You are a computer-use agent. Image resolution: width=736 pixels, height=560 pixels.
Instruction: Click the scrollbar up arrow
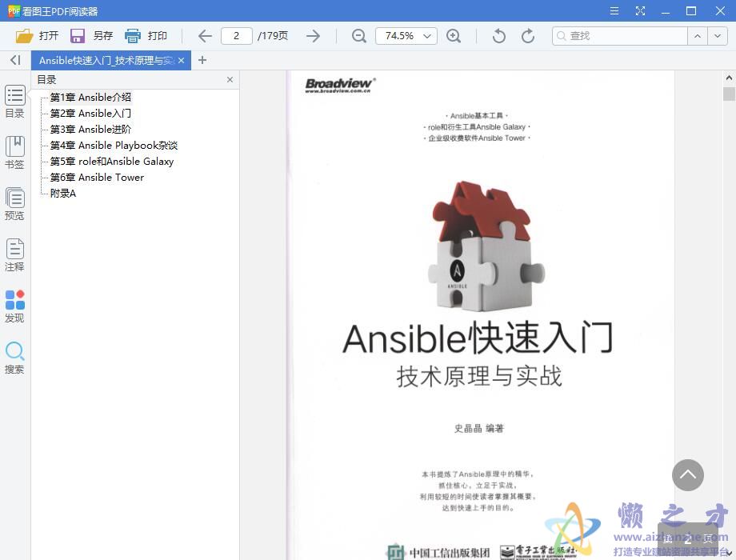click(729, 78)
